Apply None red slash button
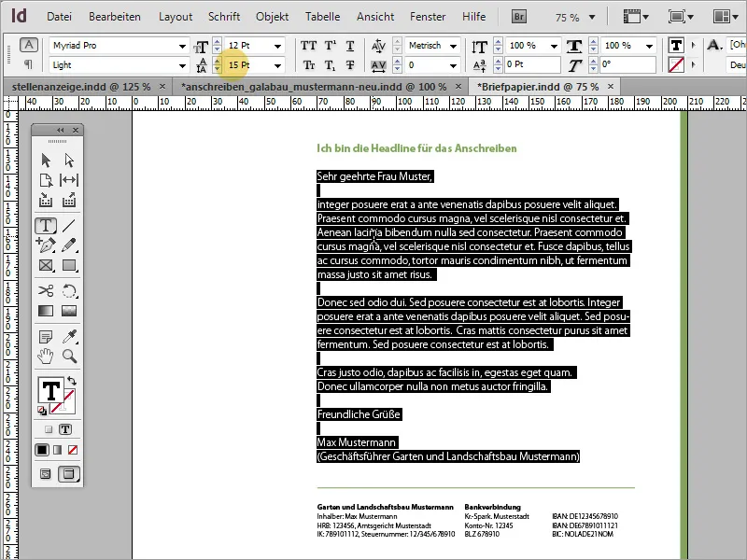This screenshot has height=560, width=747. click(x=73, y=450)
